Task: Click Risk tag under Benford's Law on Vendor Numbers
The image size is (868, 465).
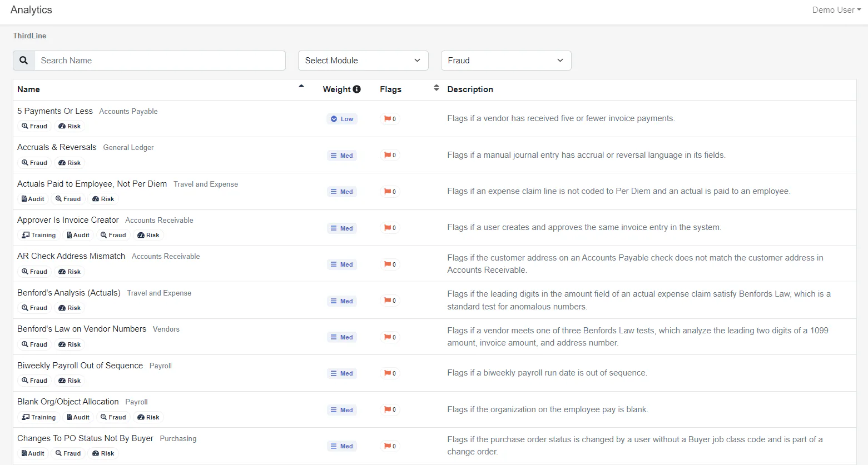Action: pos(70,344)
